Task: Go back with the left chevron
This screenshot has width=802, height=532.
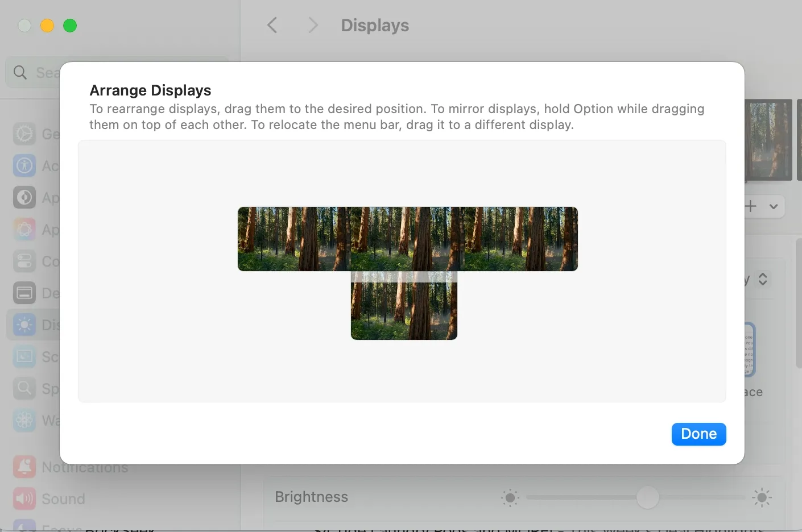Action: (x=272, y=25)
